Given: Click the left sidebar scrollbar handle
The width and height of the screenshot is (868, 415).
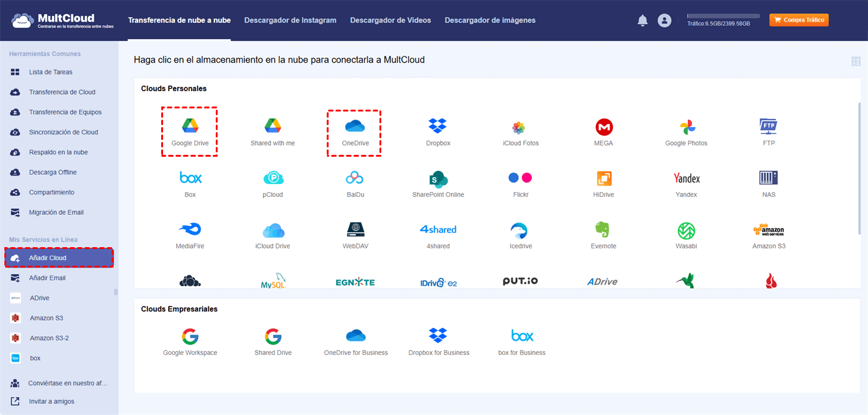Looking at the screenshot, I should (116, 292).
